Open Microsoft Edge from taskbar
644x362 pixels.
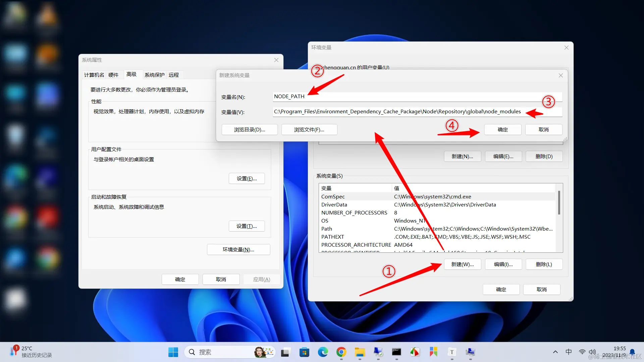pos(323,352)
